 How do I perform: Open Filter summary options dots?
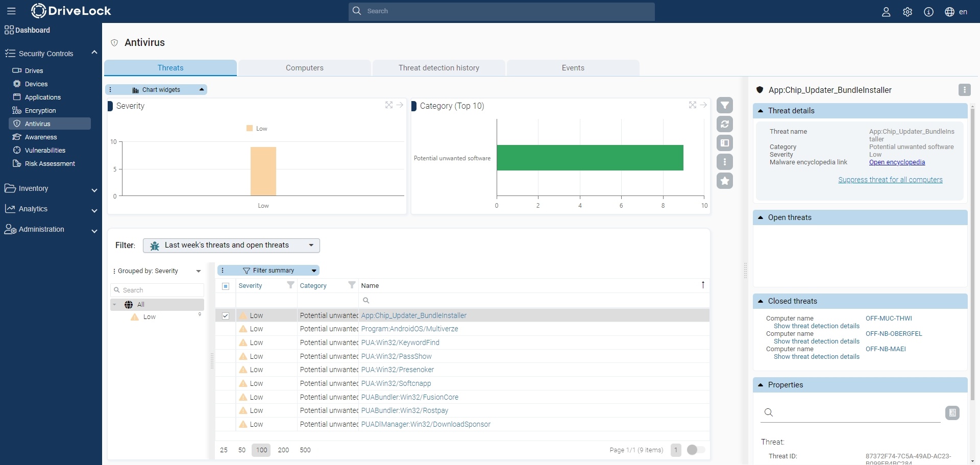tap(223, 271)
